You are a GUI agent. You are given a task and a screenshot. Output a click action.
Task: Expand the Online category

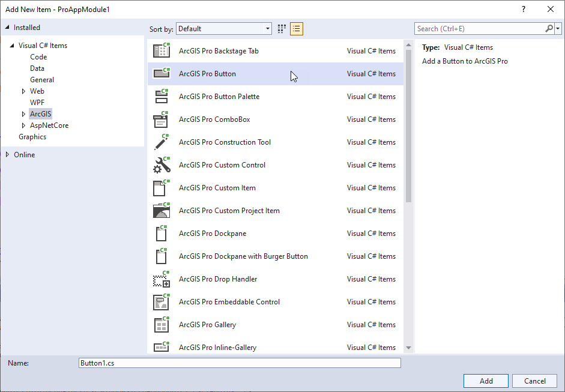pos(7,155)
